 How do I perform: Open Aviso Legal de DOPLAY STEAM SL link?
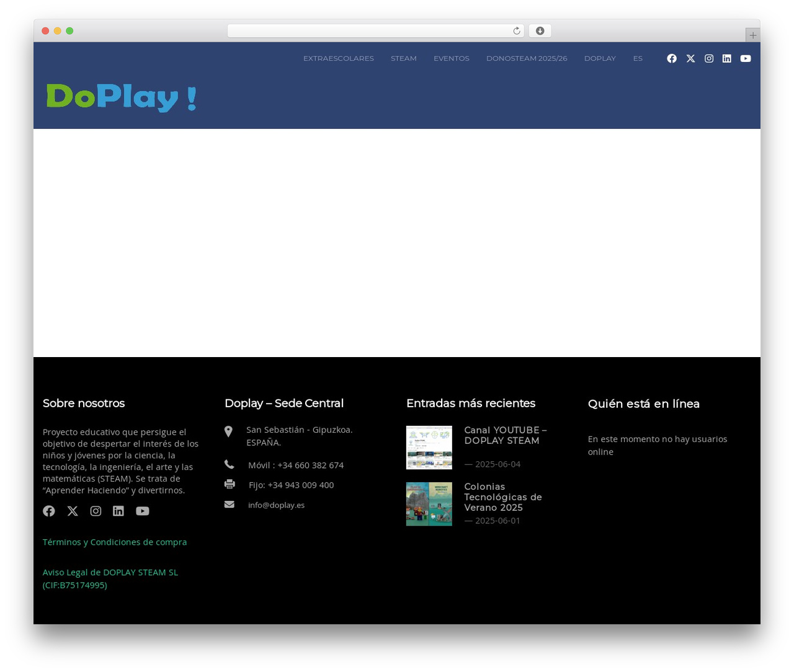pos(110,578)
